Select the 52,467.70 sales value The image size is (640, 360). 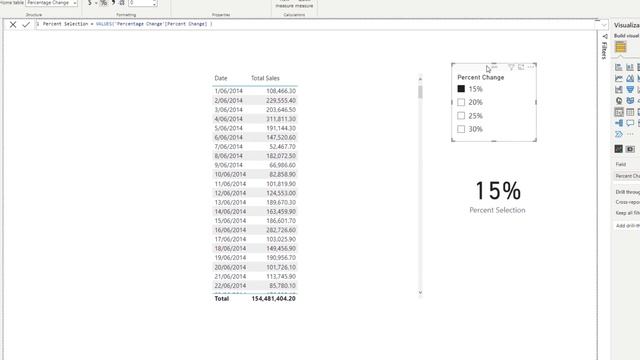[282, 147]
